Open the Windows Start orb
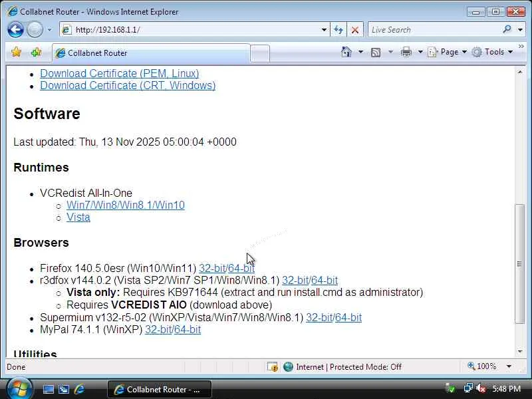This screenshot has height=399, width=532. pyautogui.click(x=19, y=389)
